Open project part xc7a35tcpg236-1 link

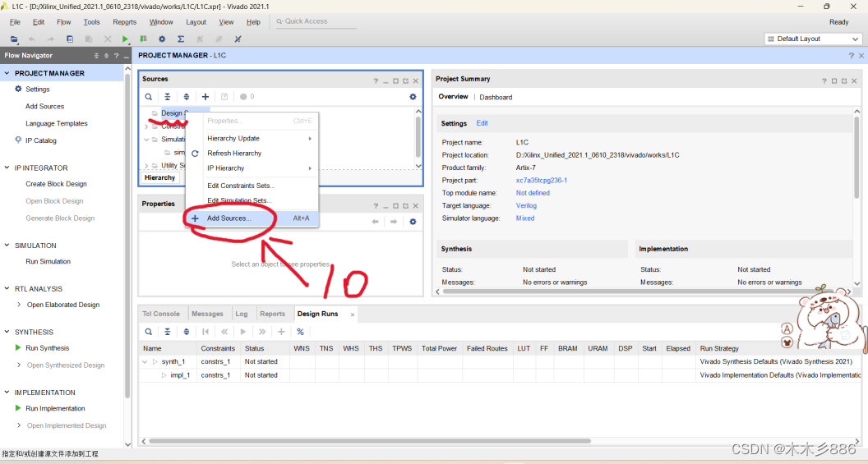click(542, 181)
